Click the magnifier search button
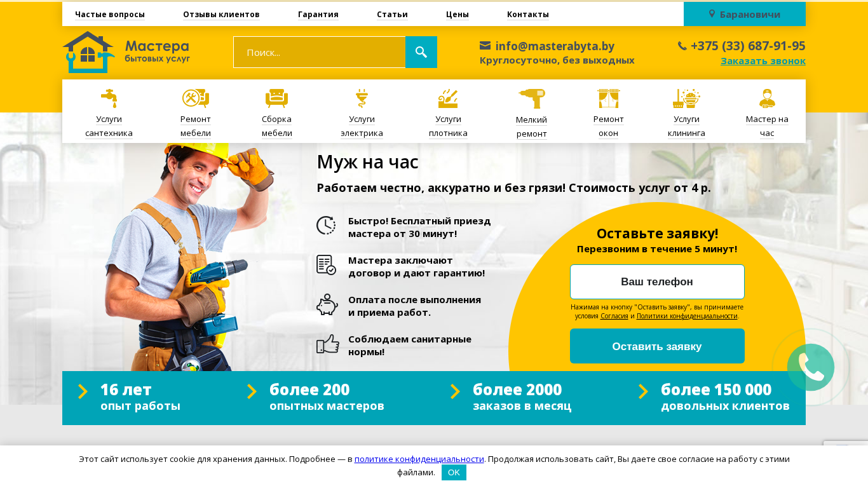 [421, 52]
